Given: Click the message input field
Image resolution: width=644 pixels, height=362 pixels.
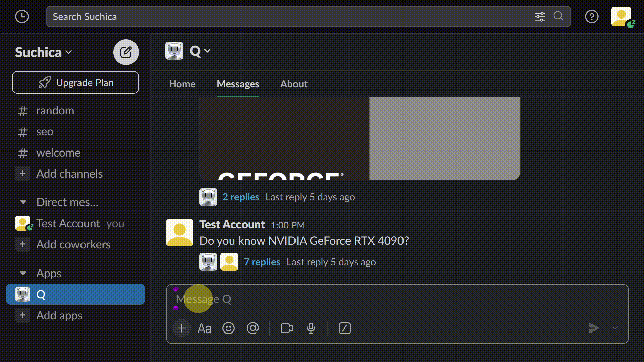Looking at the screenshot, I should tap(397, 299).
